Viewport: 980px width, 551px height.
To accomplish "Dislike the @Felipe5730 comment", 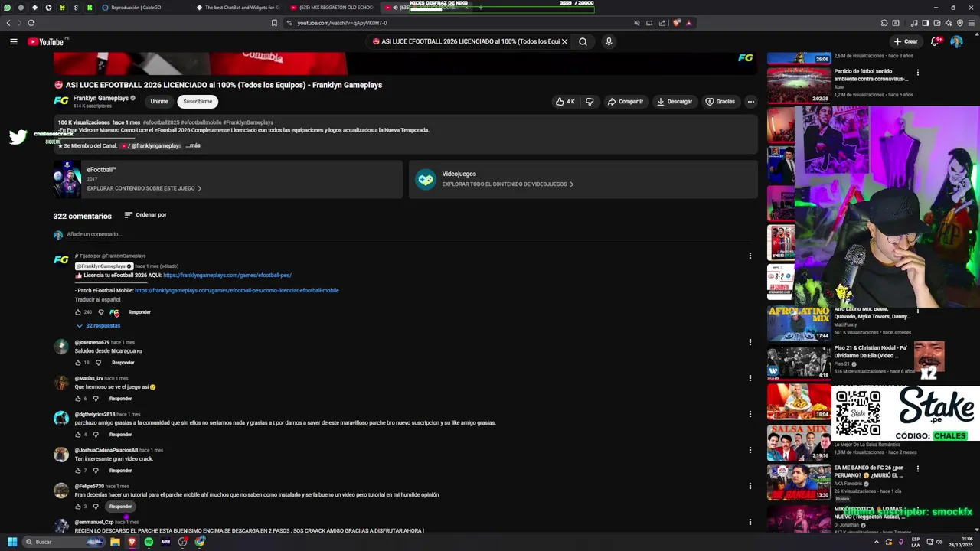I will click(x=96, y=506).
